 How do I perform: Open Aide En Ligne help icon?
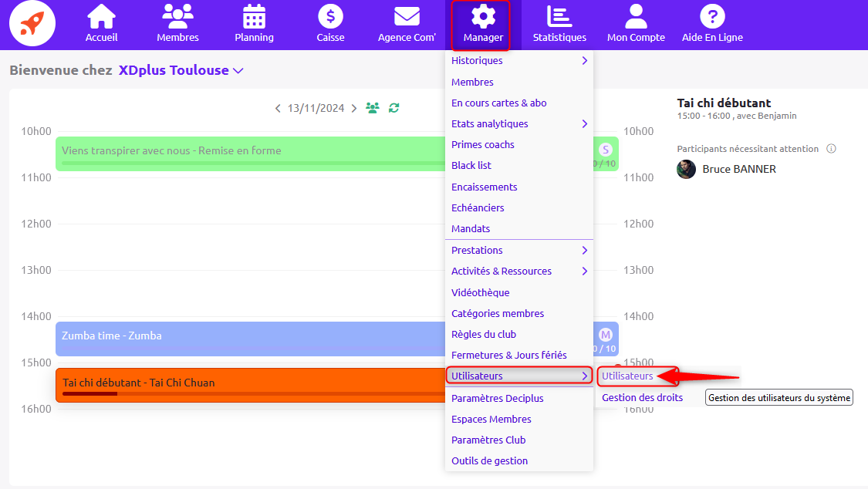click(712, 17)
